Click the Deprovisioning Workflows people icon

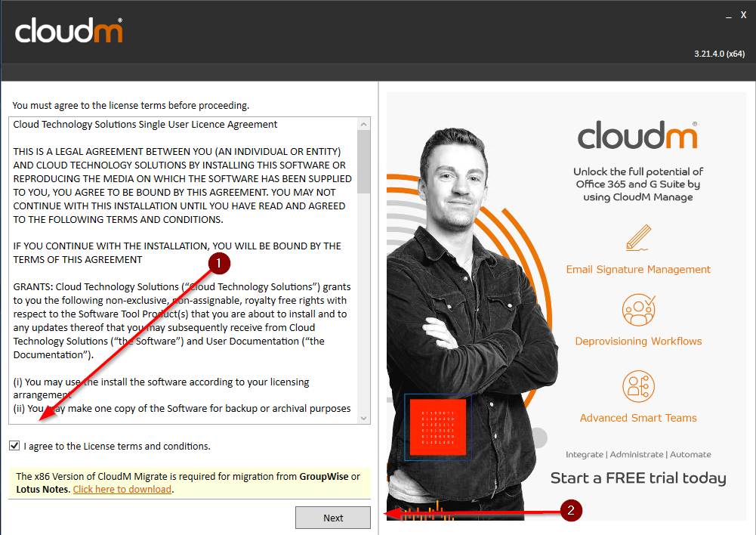coord(638,310)
